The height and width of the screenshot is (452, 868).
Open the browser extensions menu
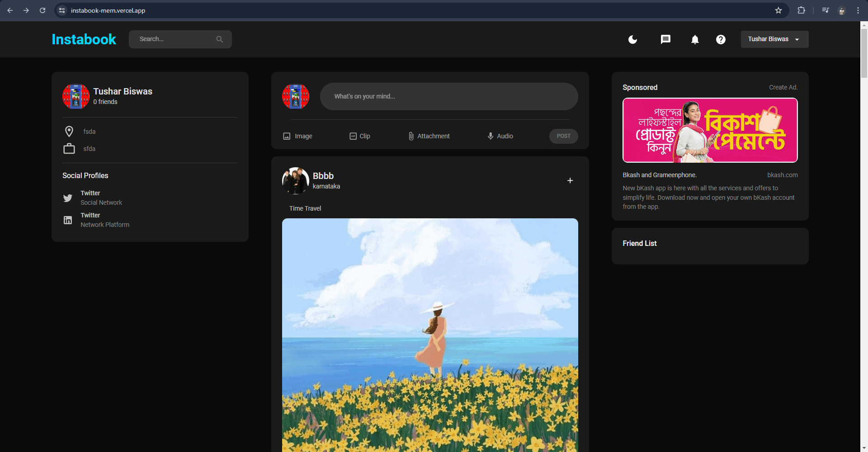pyautogui.click(x=801, y=10)
